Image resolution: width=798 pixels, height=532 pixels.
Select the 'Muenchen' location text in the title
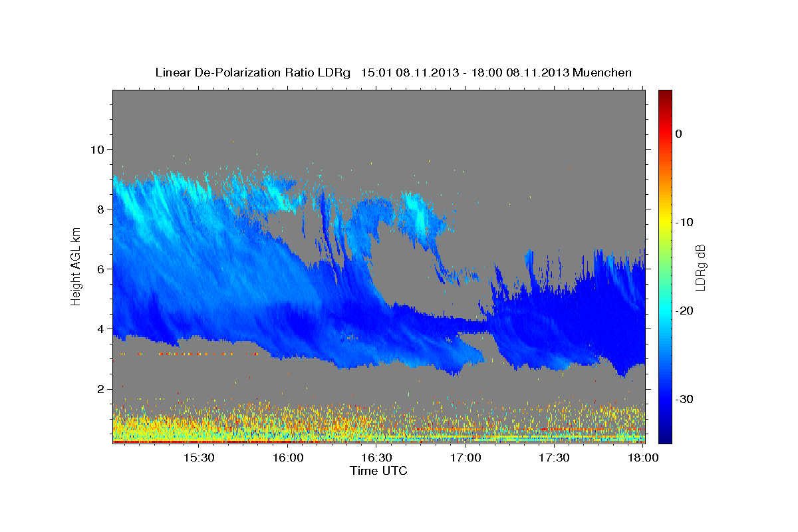[x=602, y=72]
